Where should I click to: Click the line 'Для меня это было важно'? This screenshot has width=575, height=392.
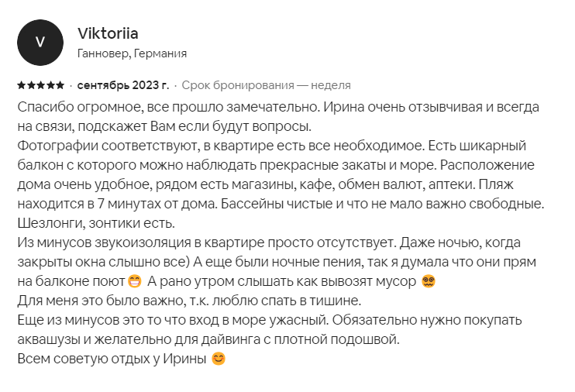click(189, 301)
